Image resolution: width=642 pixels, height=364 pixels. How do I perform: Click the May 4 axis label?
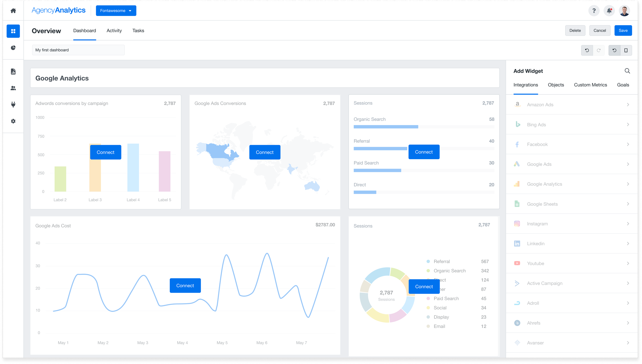tap(182, 343)
